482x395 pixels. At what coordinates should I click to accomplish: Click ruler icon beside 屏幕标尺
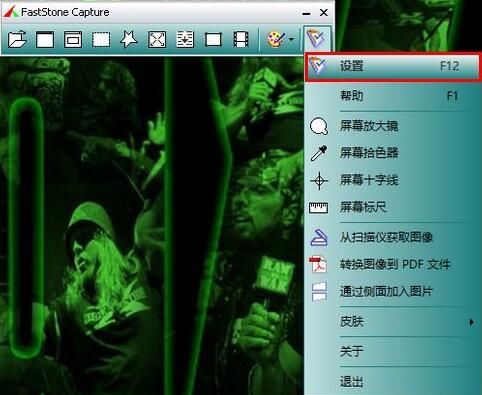(319, 208)
